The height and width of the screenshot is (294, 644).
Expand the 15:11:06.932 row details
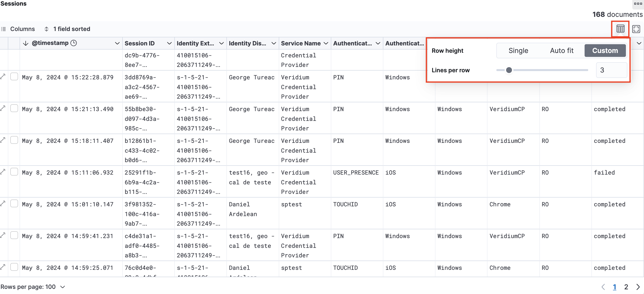click(3, 172)
